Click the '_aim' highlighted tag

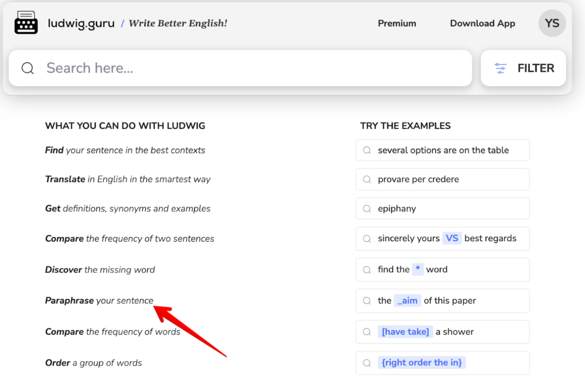click(407, 301)
